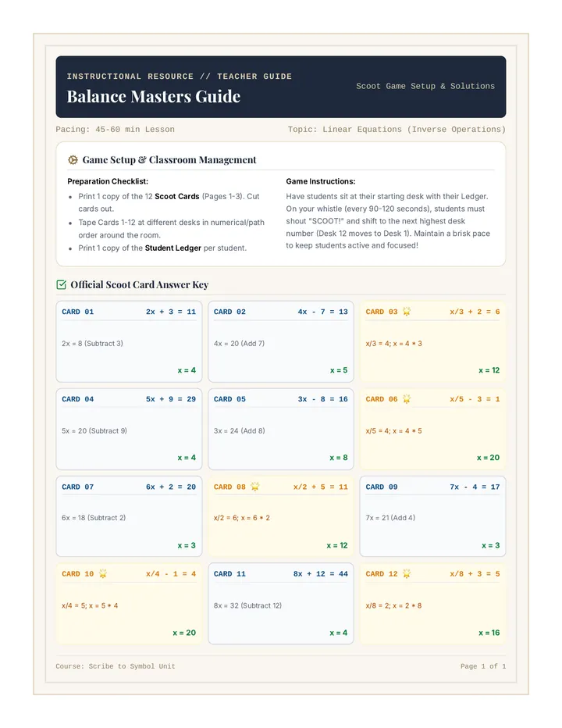
Task: Click the Game Setup & Classroom Management heading
Action: (x=169, y=159)
